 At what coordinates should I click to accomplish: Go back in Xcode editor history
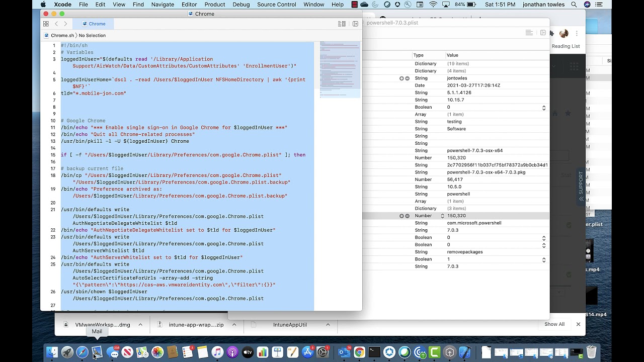(56, 24)
